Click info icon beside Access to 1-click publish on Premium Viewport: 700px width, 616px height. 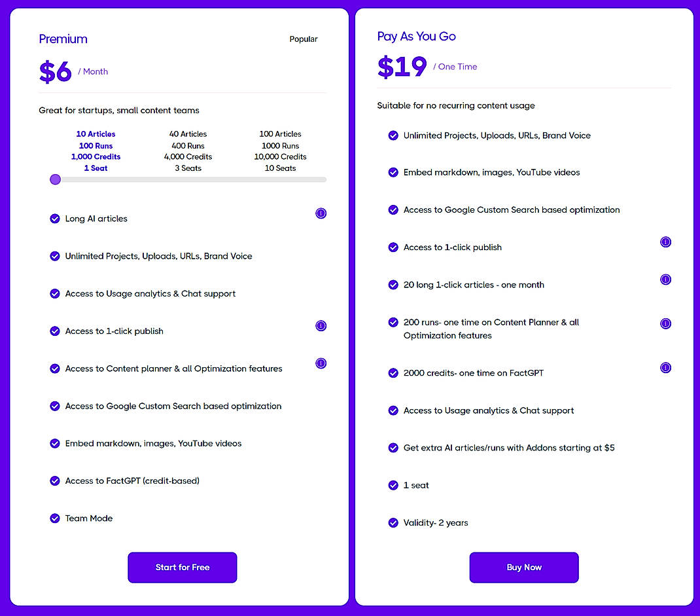point(321,325)
